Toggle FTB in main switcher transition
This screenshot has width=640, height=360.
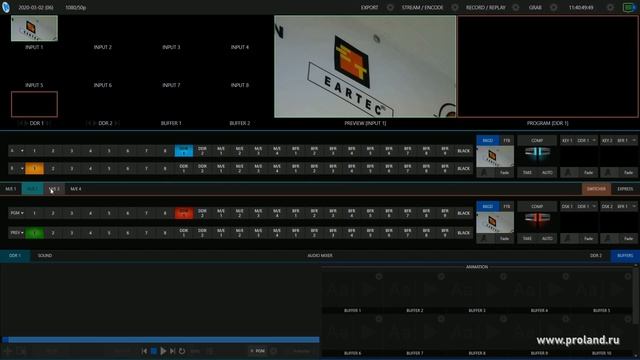click(x=507, y=207)
